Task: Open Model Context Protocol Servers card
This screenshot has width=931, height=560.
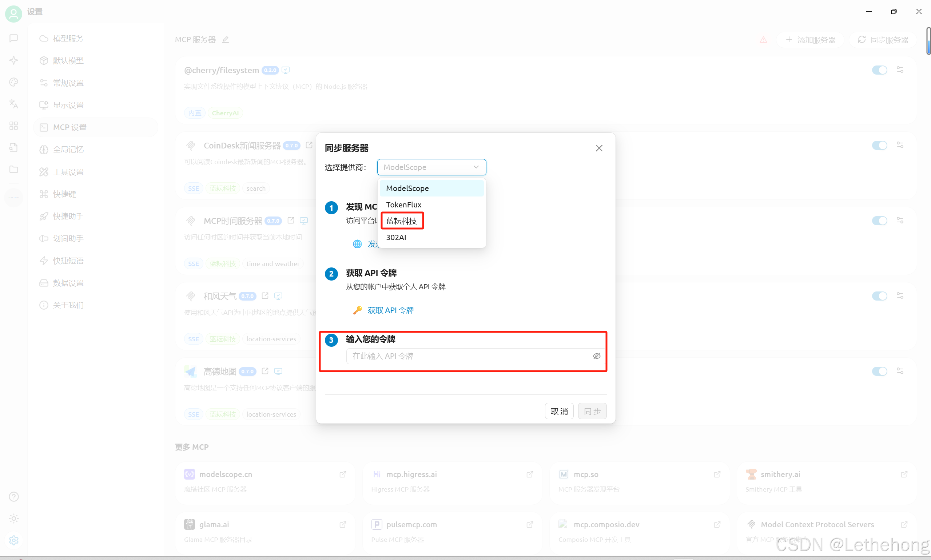Action: coord(827,532)
